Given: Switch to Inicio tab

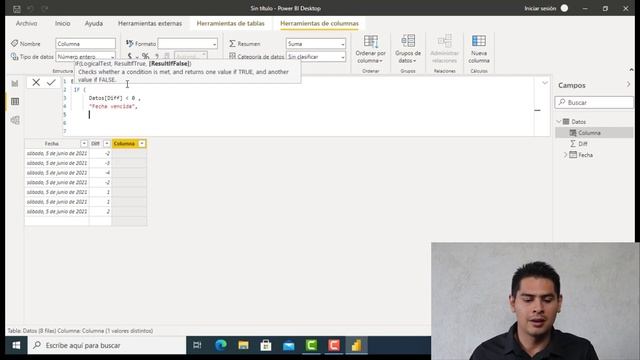Looking at the screenshot, I should point(62,24).
